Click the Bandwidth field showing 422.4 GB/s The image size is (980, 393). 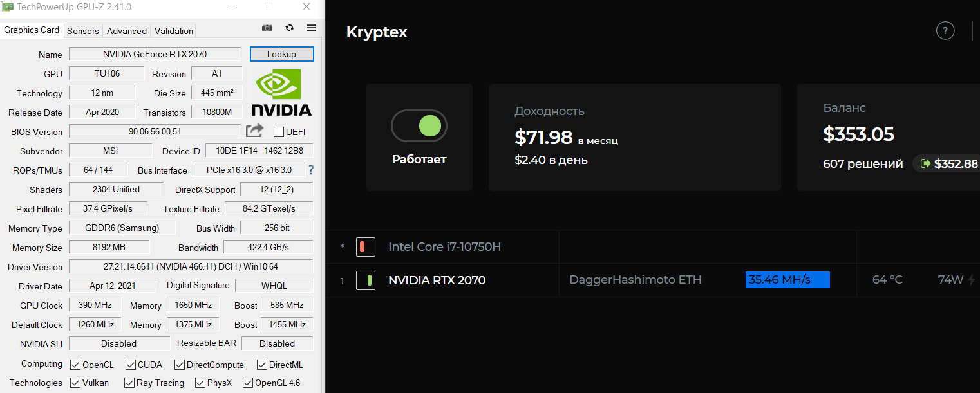click(x=269, y=247)
